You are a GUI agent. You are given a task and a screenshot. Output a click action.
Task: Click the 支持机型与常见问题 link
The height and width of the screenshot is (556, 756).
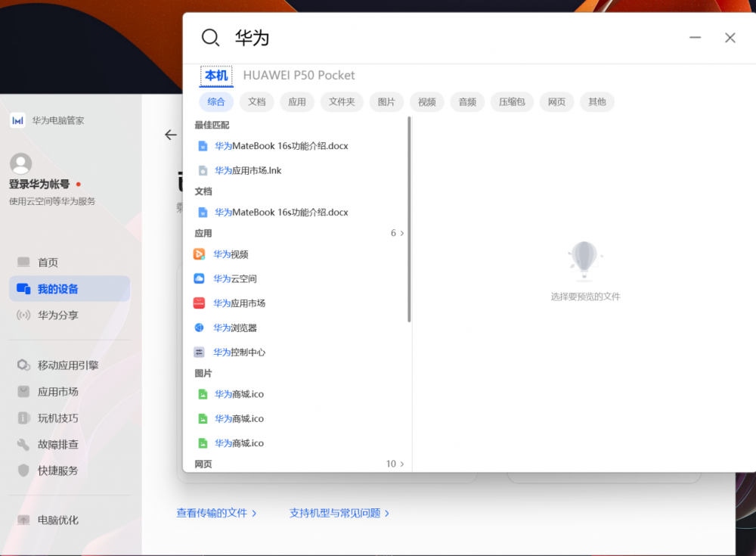pos(339,513)
